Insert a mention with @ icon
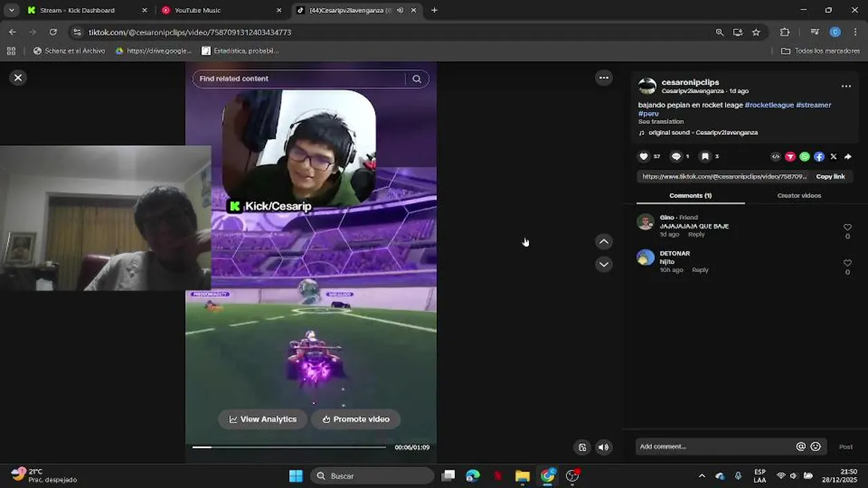The height and width of the screenshot is (488, 868). 801,447
